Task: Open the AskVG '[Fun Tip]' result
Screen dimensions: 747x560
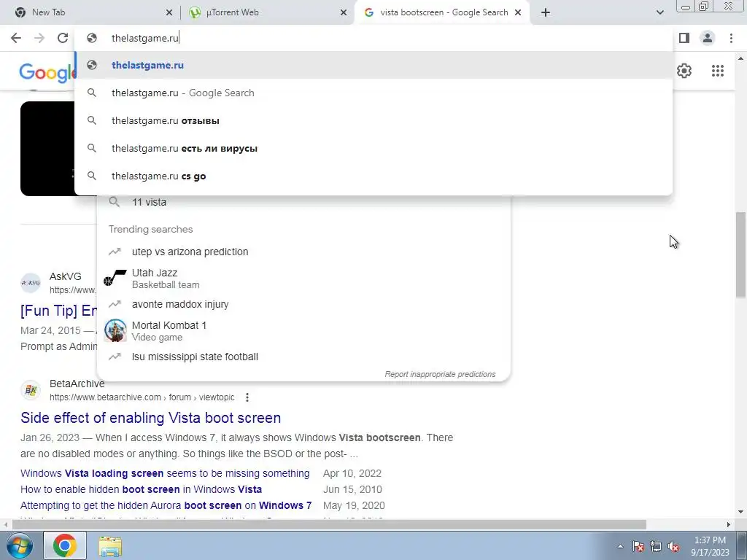Action: (x=58, y=311)
